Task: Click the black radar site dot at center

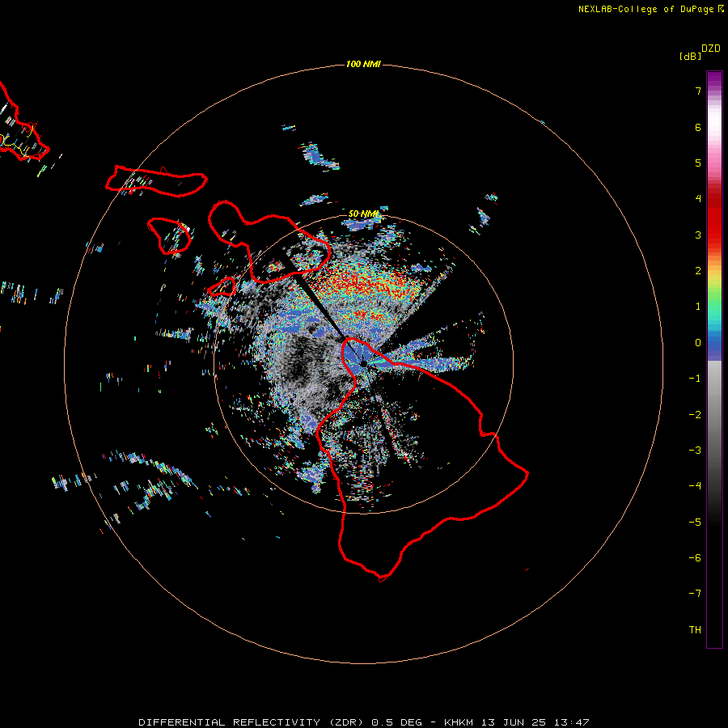Action: [364, 363]
